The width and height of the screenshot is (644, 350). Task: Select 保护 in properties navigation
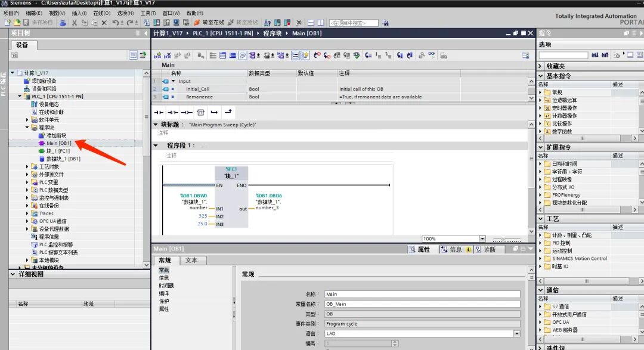[x=164, y=301]
